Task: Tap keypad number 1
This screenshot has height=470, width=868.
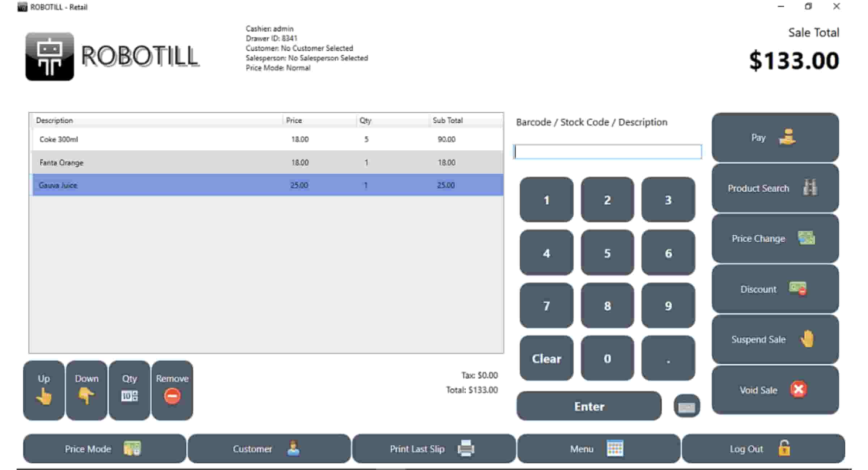Action: (x=546, y=200)
